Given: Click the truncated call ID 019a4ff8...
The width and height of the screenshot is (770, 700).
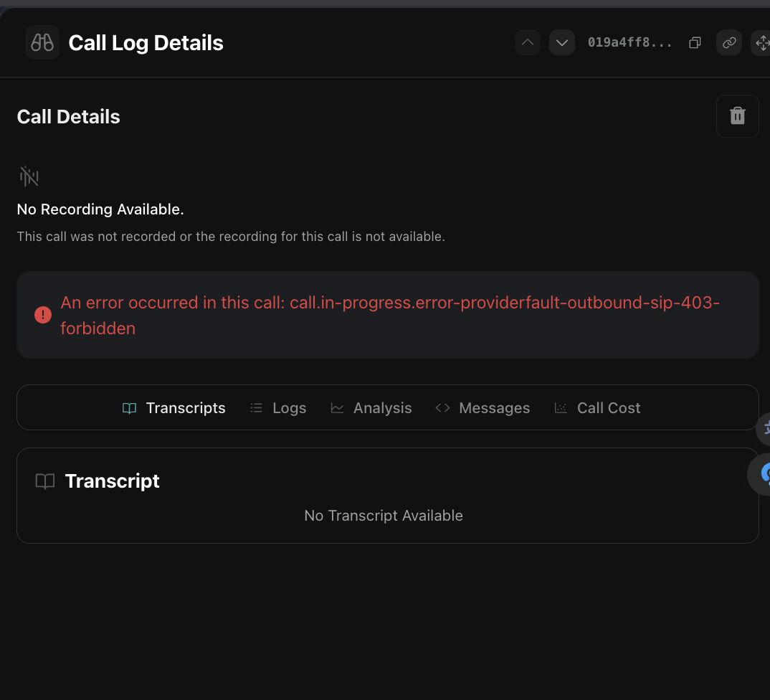Looking at the screenshot, I should click(629, 43).
